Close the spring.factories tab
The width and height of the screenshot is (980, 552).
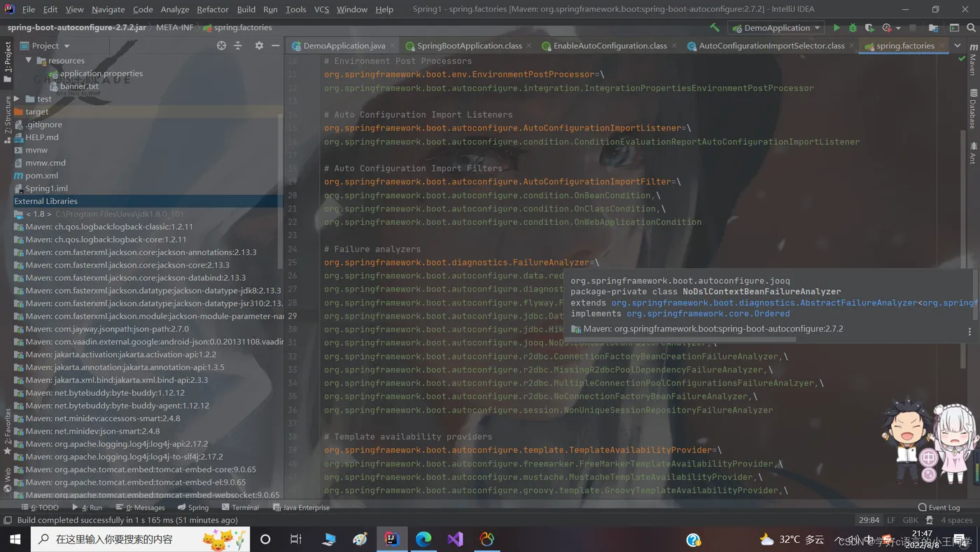click(x=941, y=46)
